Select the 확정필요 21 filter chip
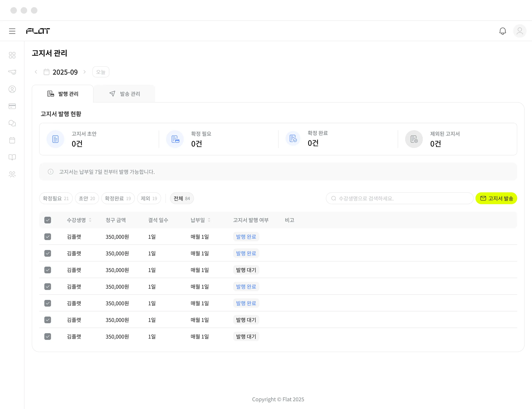This screenshot has height=409, width=532. 56,198
